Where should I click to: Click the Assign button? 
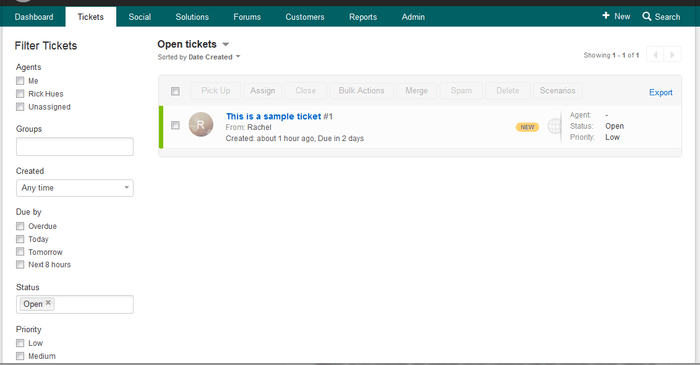click(262, 91)
